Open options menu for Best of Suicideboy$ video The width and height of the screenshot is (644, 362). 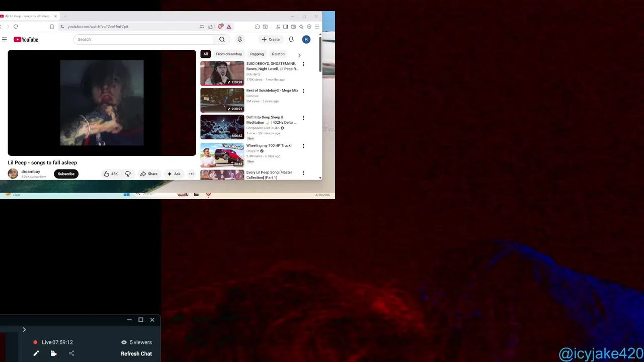pyautogui.click(x=303, y=91)
